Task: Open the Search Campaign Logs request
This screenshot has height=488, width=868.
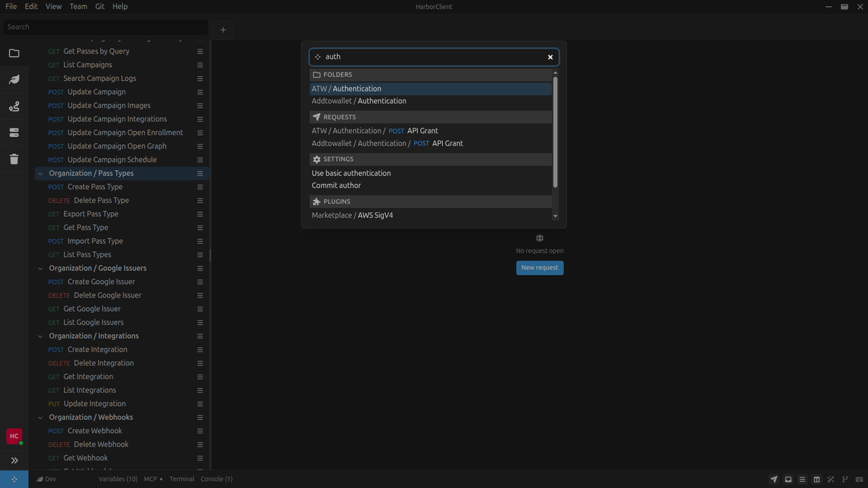Action: point(100,79)
